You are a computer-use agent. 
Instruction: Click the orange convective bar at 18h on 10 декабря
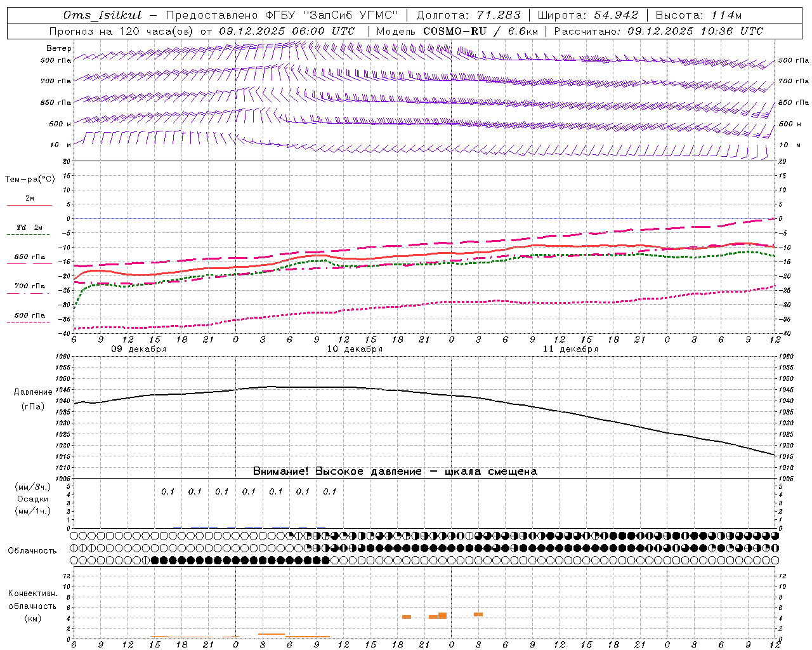pos(407,617)
